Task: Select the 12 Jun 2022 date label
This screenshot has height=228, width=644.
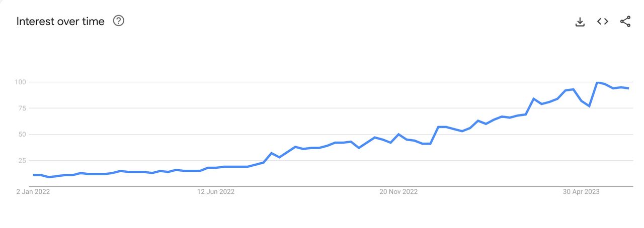Action: [216, 191]
